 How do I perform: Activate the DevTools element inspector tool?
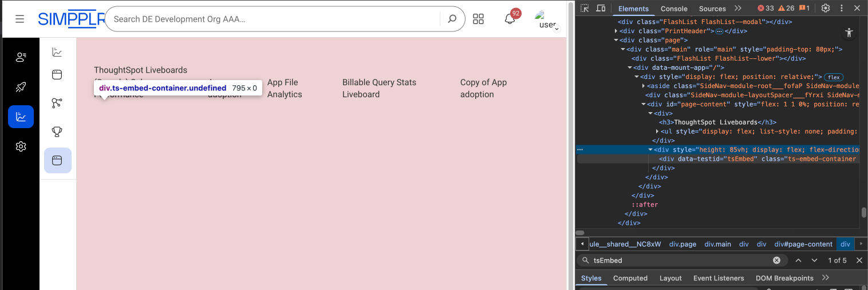tap(585, 8)
